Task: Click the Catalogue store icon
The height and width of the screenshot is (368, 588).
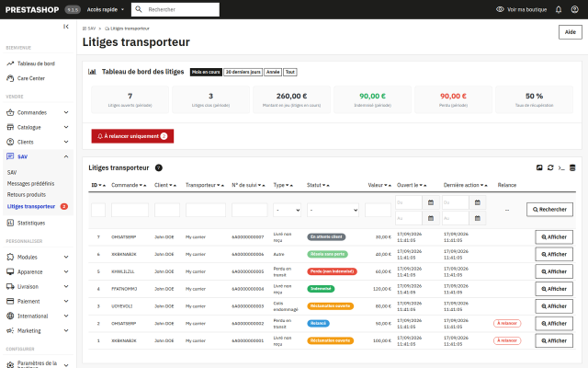Action: point(10,127)
